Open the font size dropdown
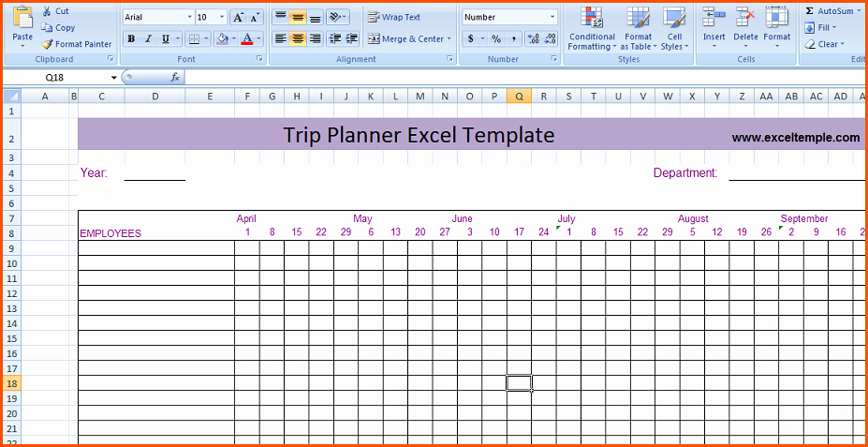868x447 pixels. [x=223, y=17]
